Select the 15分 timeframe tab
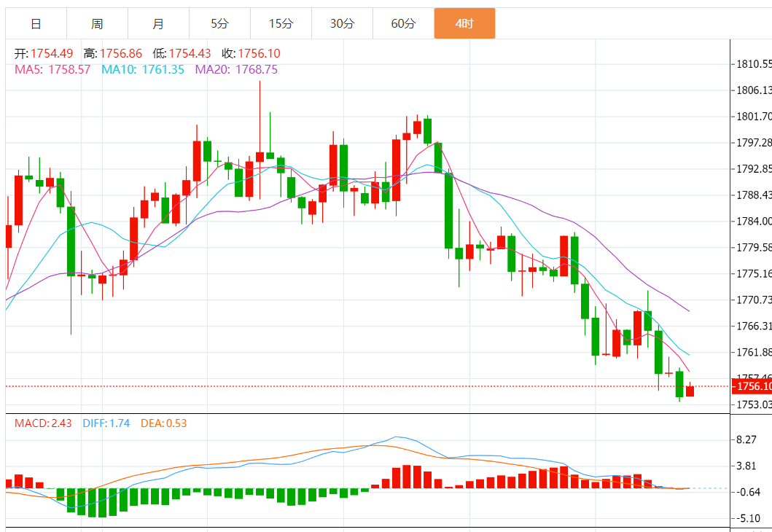 [x=281, y=23]
